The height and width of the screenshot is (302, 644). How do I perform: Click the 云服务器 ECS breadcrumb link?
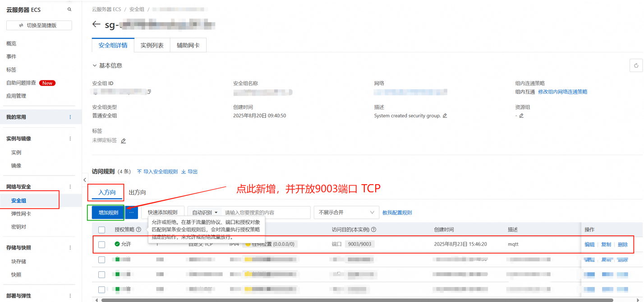[106, 9]
